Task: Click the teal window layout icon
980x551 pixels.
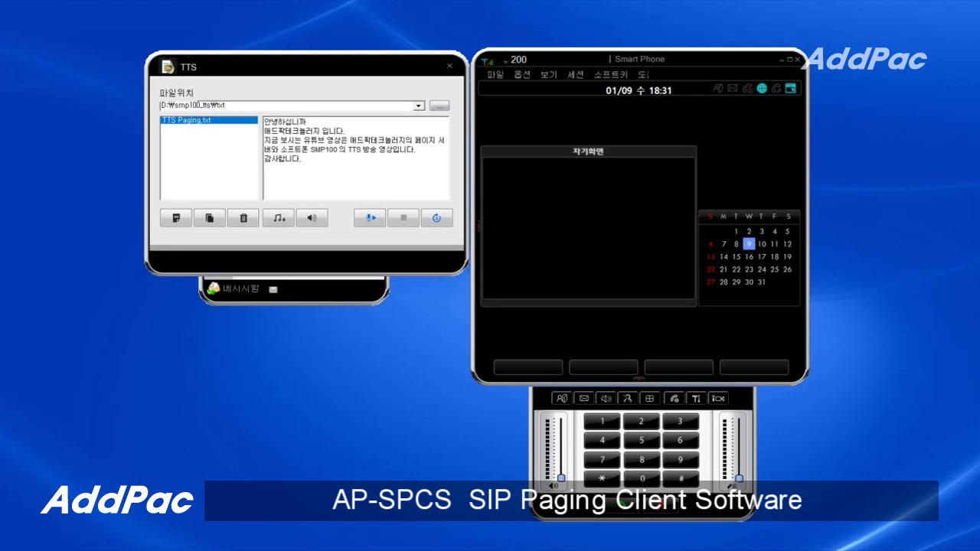Action: [x=791, y=89]
